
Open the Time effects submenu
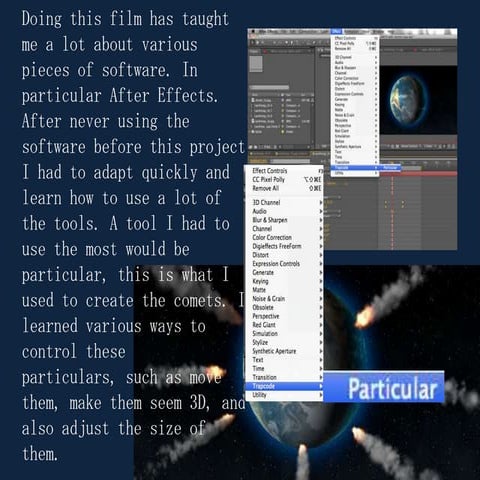(x=284, y=368)
